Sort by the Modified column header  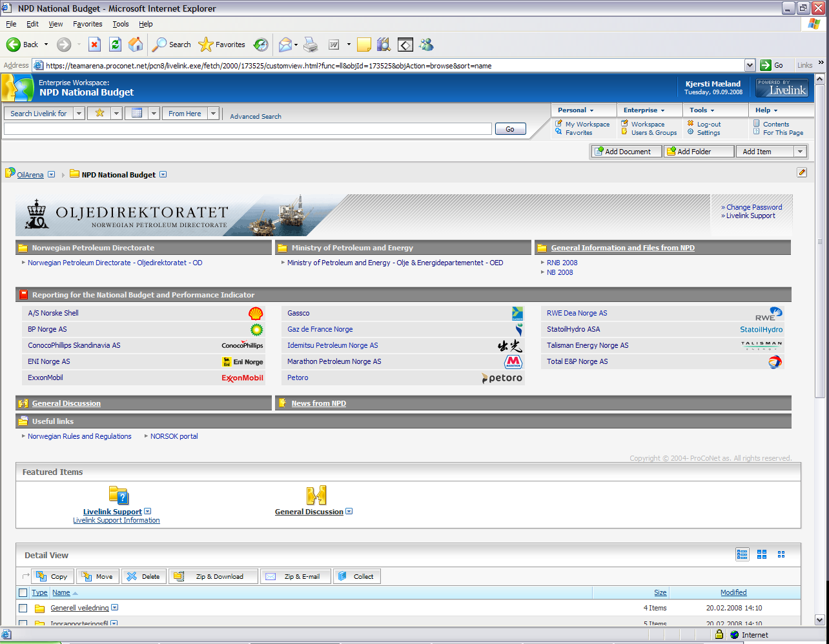point(733,592)
